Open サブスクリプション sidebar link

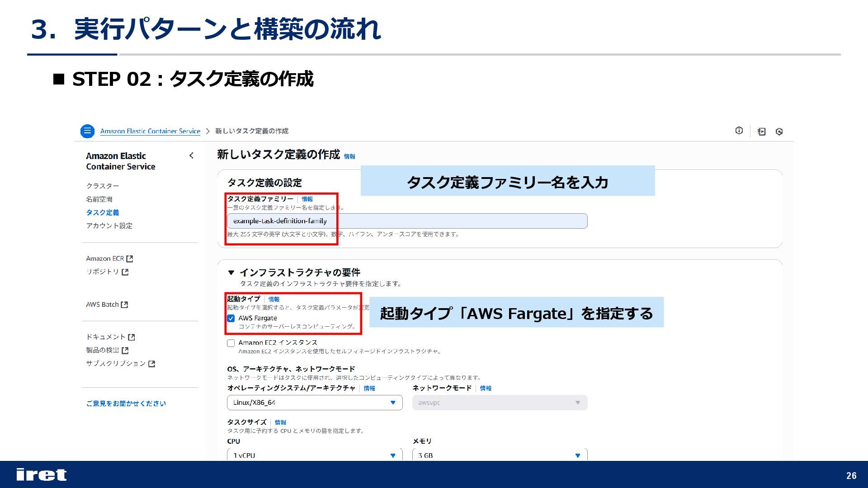(x=116, y=363)
